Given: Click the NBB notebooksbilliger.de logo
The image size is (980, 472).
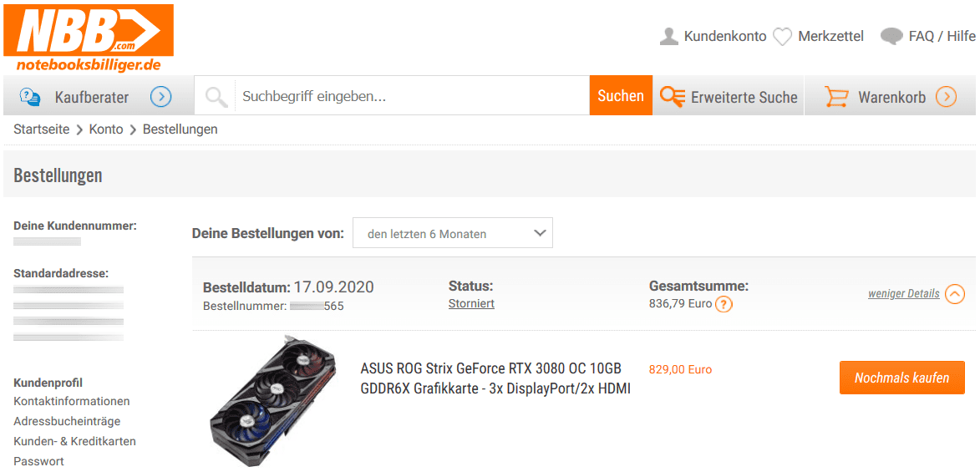Looking at the screenshot, I should [x=88, y=38].
